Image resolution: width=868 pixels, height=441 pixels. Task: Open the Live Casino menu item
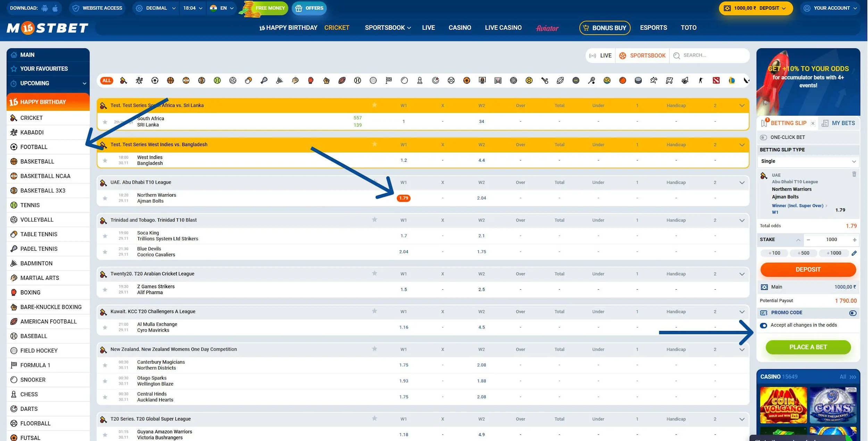[x=503, y=28]
